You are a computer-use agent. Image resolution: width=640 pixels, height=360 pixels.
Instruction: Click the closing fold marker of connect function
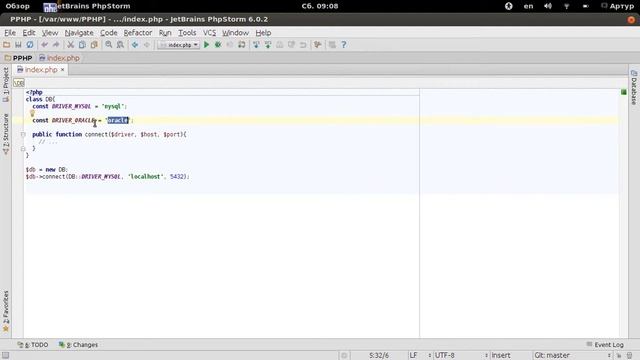click(x=23, y=149)
